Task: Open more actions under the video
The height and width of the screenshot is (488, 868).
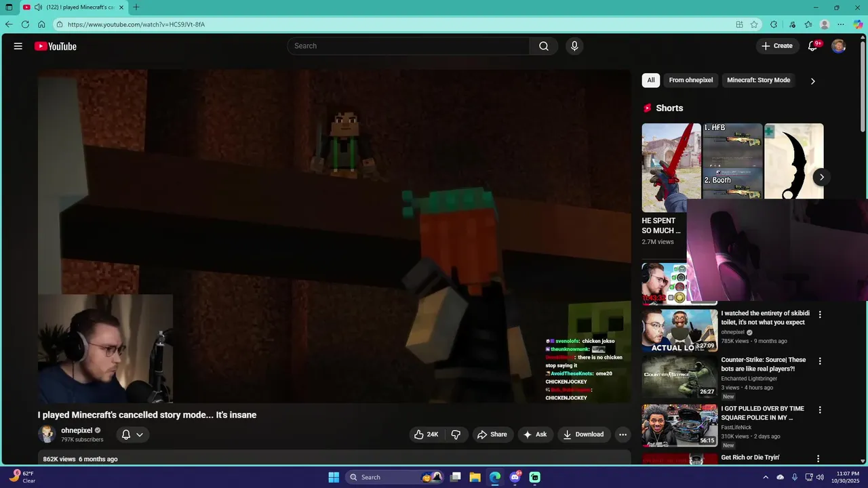Action: tap(623, 434)
